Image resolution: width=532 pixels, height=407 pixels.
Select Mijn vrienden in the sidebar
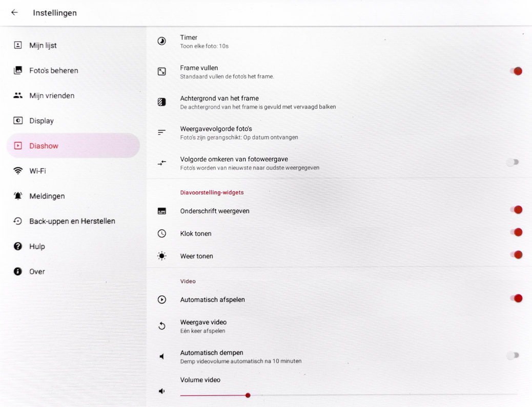tap(52, 95)
